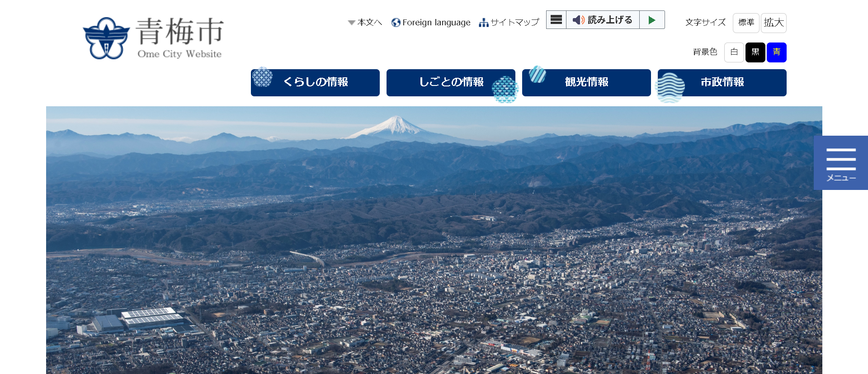This screenshot has height=374, width=868.
Task: Click the 読み上げる read-aloud button
Action: (603, 20)
